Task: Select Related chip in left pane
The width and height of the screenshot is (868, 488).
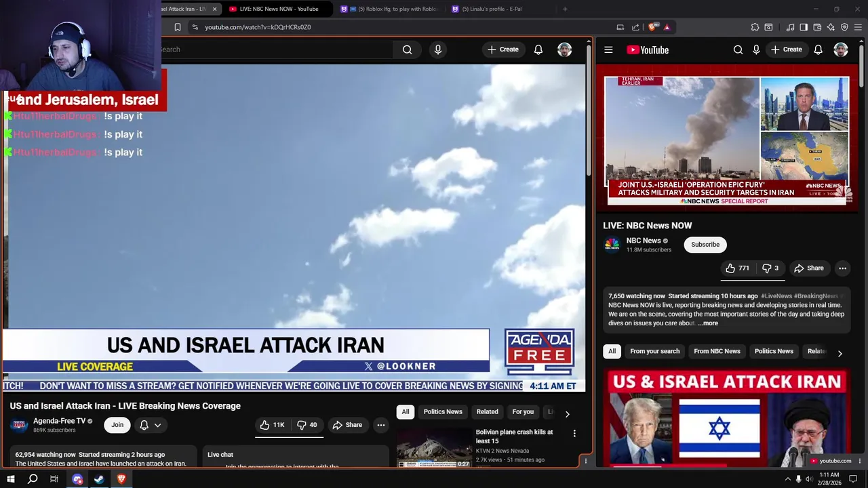Action: [487, 411]
